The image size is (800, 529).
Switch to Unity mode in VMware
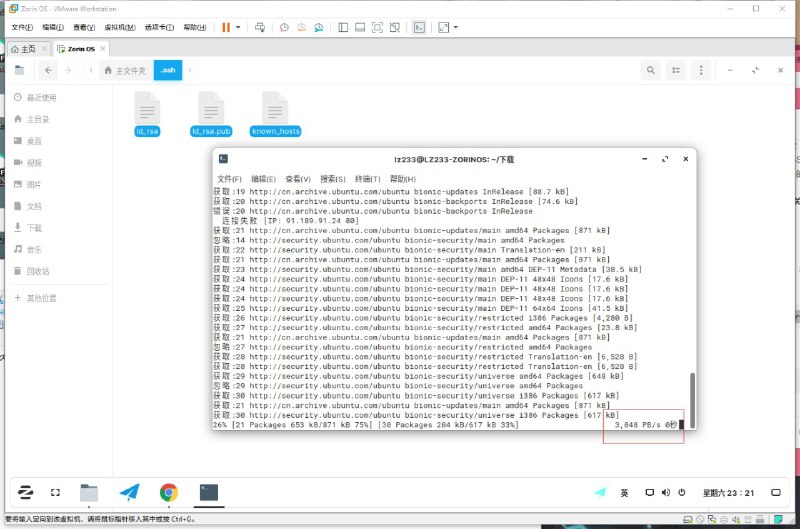pos(394,28)
